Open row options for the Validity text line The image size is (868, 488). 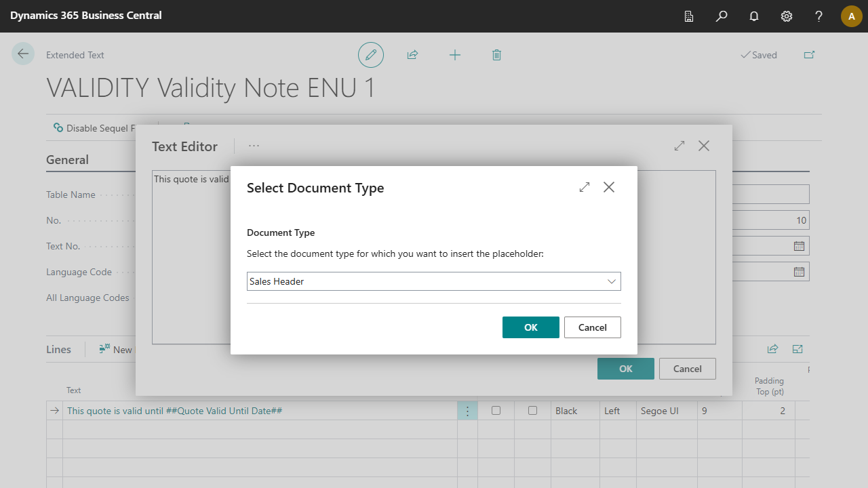(x=467, y=411)
